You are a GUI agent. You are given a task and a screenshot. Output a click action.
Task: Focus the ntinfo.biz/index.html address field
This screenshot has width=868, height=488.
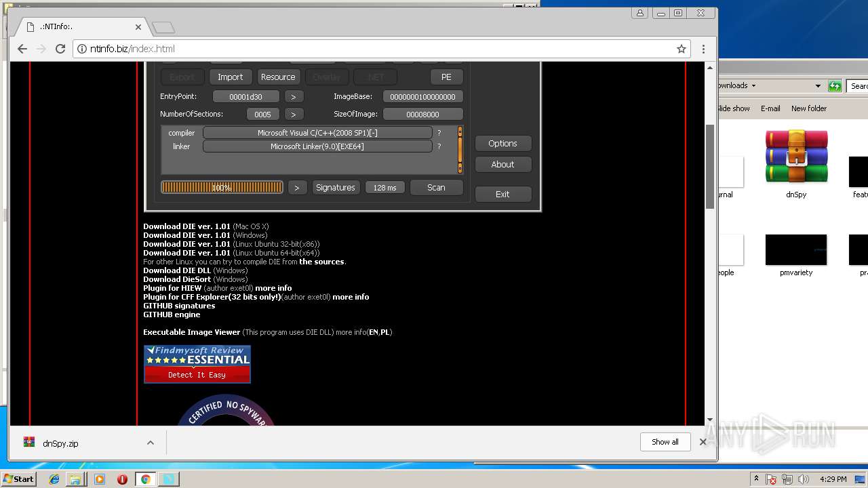tap(380, 49)
